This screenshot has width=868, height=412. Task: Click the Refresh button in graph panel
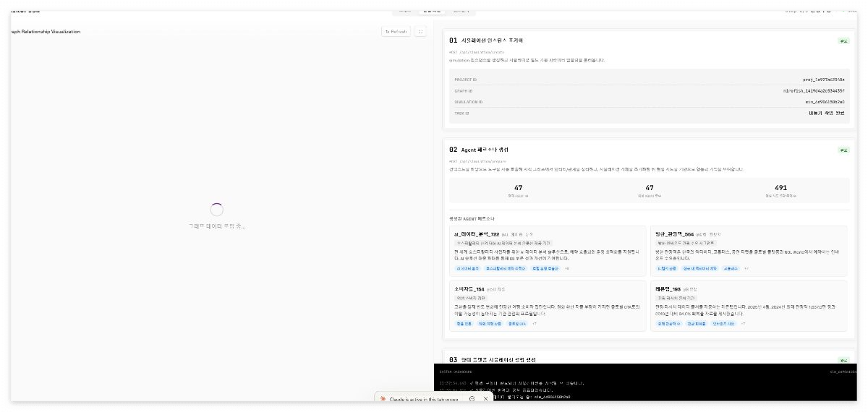(396, 32)
